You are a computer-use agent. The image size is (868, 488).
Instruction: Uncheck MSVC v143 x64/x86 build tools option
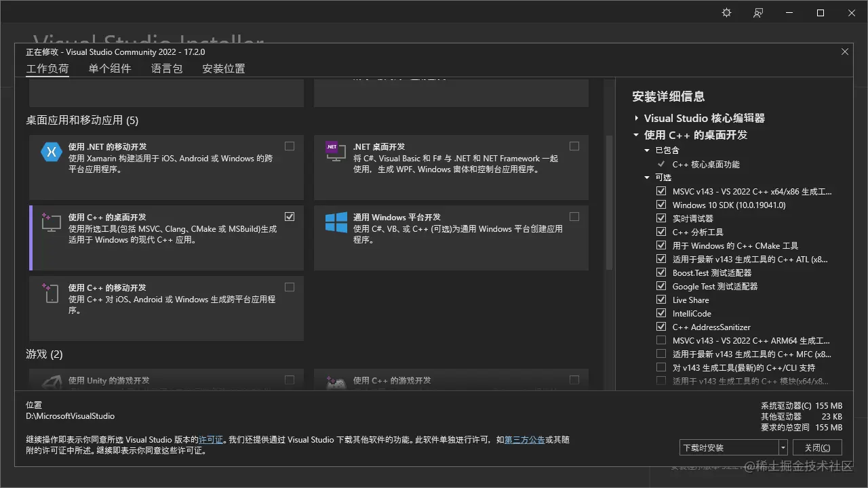click(661, 191)
